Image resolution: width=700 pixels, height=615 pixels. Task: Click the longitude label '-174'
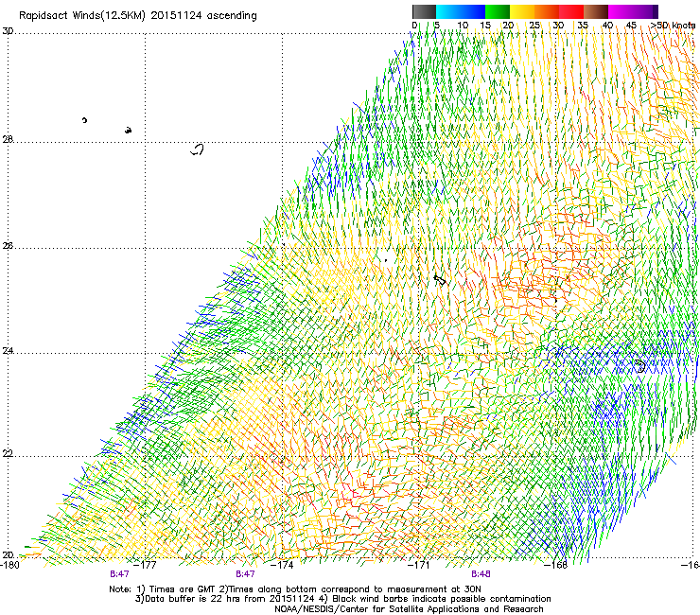pos(283,565)
